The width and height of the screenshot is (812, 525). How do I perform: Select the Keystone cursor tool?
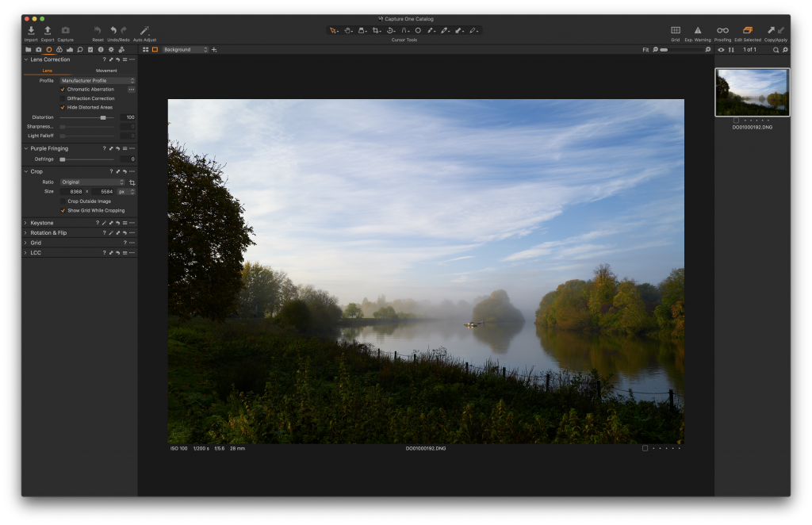point(404,31)
